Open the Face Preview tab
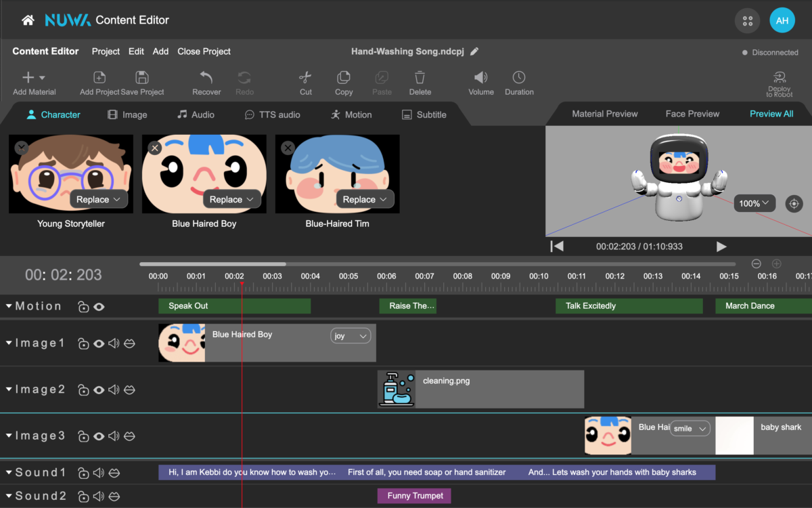Viewport: 812px width, 508px height. coord(692,114)
